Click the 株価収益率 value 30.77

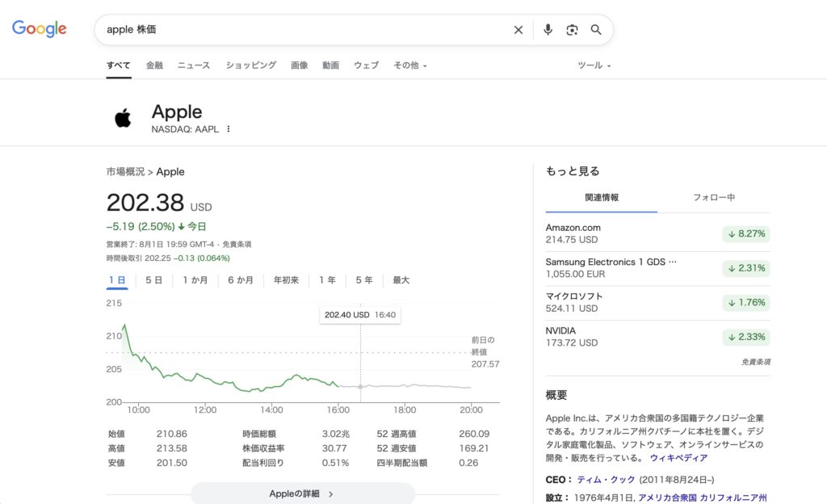point(334,448)
